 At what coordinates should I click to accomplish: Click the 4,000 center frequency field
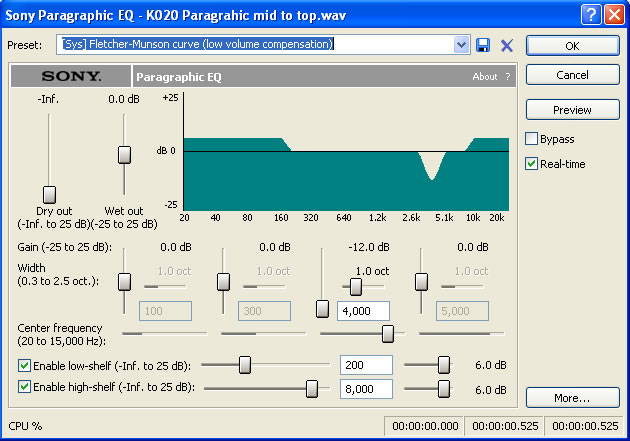coord(363,311)
